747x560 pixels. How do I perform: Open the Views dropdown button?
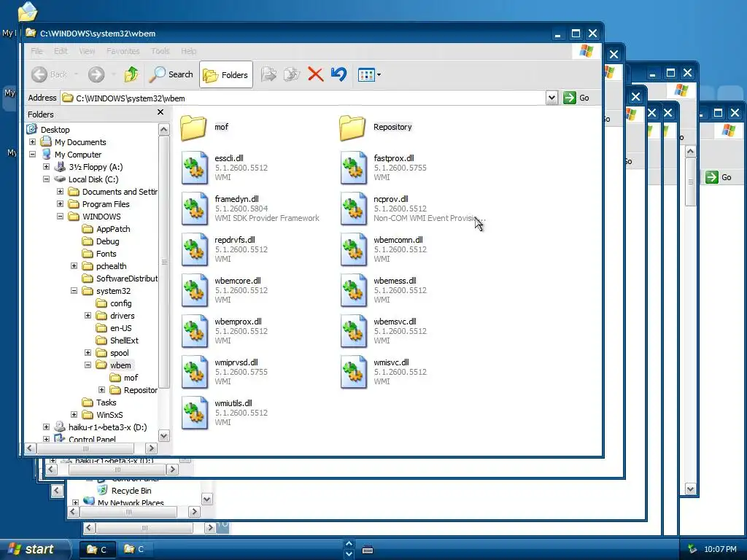coord(369,75)
